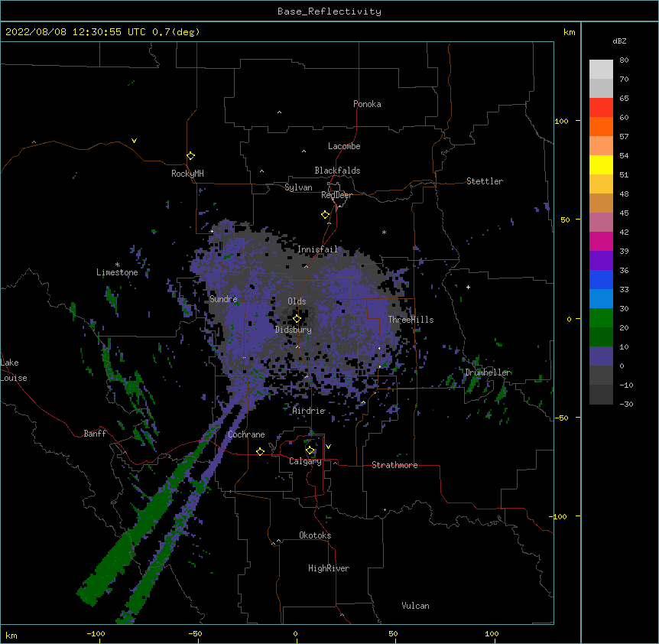Image resolution: width=659 pixels, height=644 pixels.
Task: Click the dBZ legend heading
Action: tap(619, 41)
